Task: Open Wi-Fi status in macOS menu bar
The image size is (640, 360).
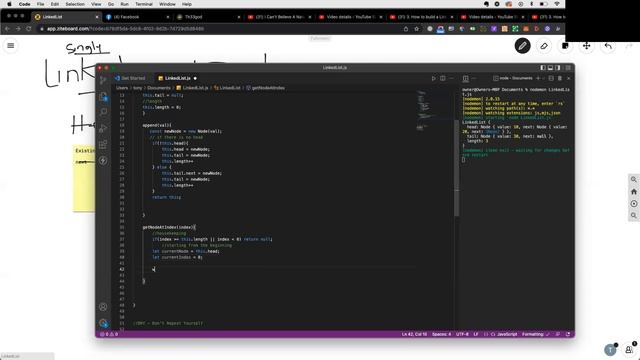Action: (557, 4)
